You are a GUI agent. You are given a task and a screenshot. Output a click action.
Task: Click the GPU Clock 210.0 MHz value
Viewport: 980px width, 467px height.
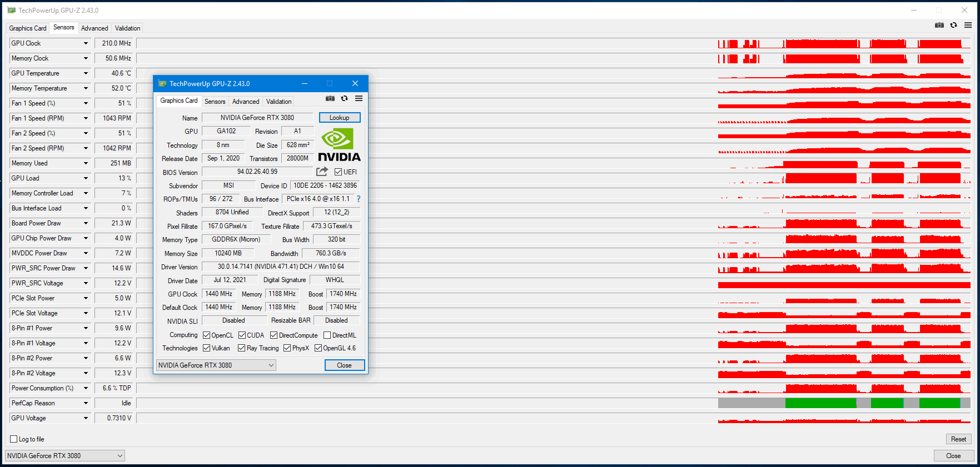click(114, 43)
